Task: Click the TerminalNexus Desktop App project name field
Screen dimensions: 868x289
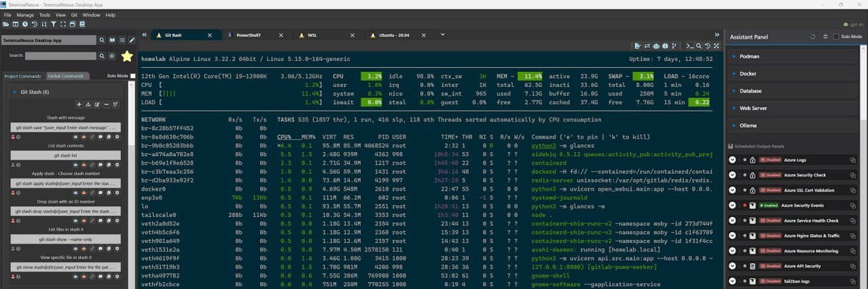Action: tap(49, 40)
